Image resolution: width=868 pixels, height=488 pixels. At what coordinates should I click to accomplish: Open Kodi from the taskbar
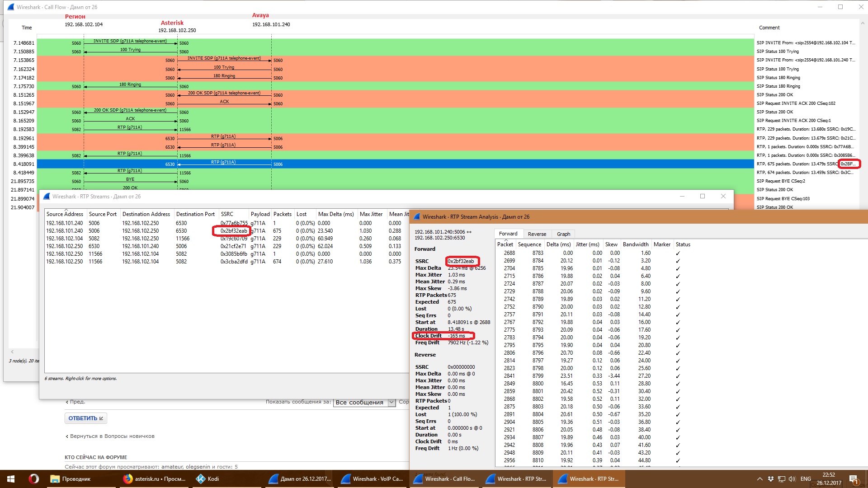pos(208,479)
